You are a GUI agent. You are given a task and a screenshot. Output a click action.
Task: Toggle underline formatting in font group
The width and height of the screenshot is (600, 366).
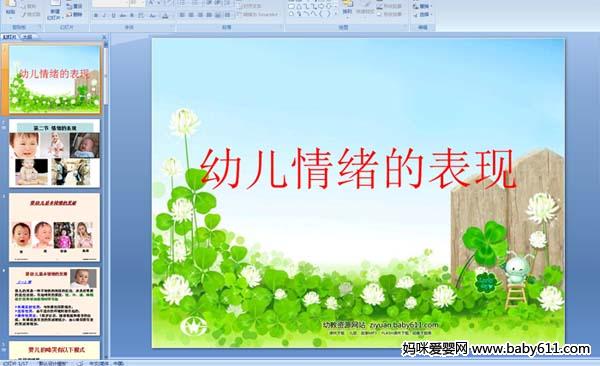pyautogui.click(x=114, y=16)
